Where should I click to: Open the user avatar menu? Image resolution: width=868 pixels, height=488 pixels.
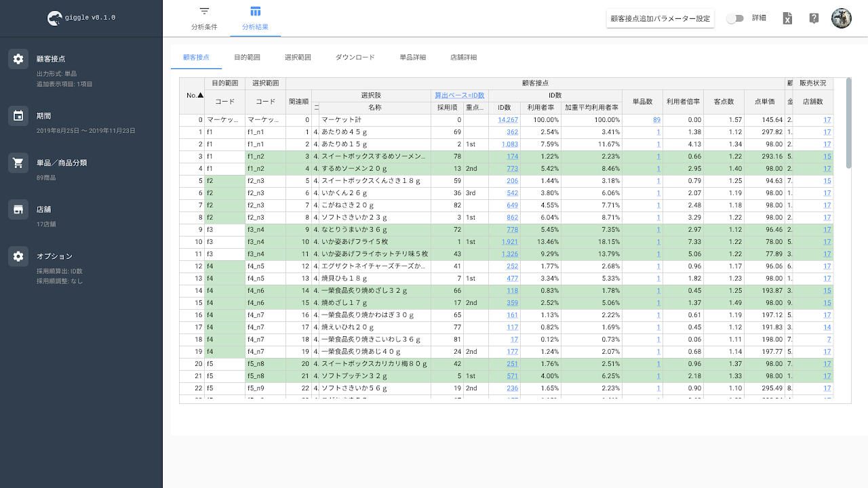point(842,18)
